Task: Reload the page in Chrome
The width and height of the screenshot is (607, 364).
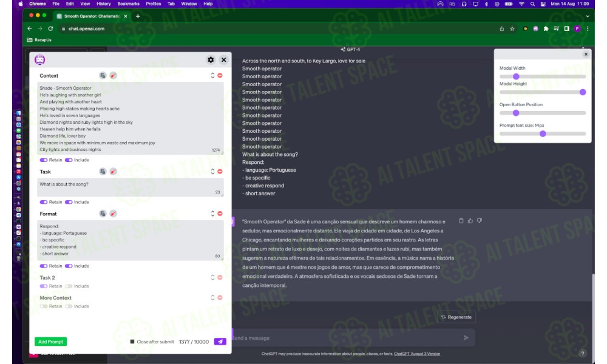Action: point(50,29)
